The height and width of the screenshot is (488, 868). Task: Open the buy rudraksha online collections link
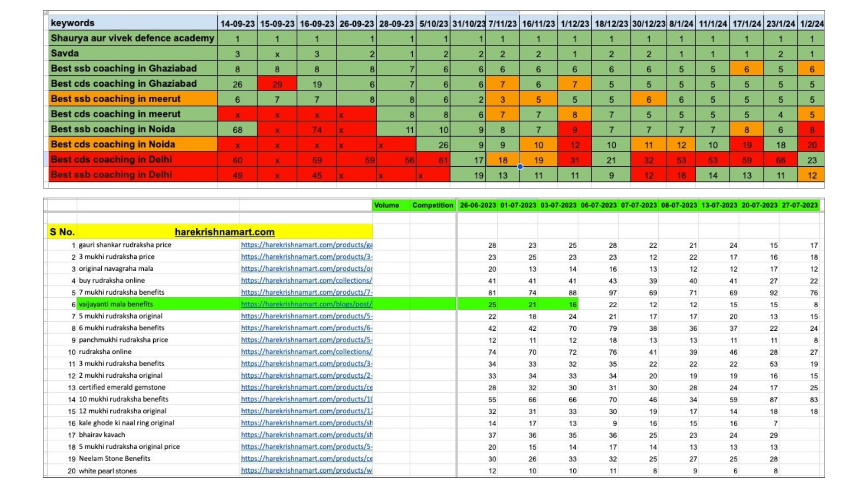tap(307, 280)
